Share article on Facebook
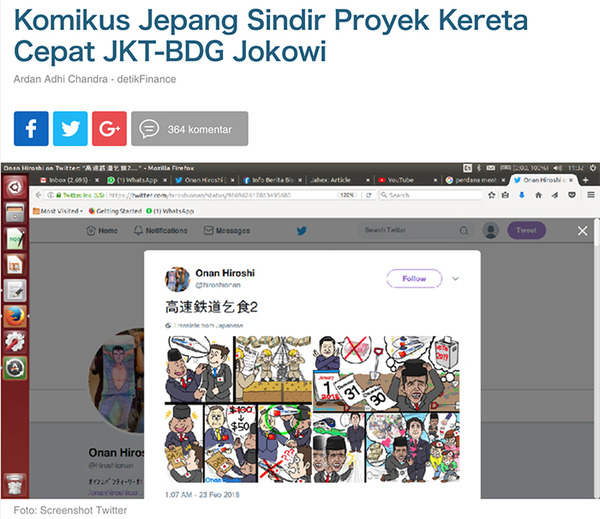The image size is (600, 519). tap(31, 129)
